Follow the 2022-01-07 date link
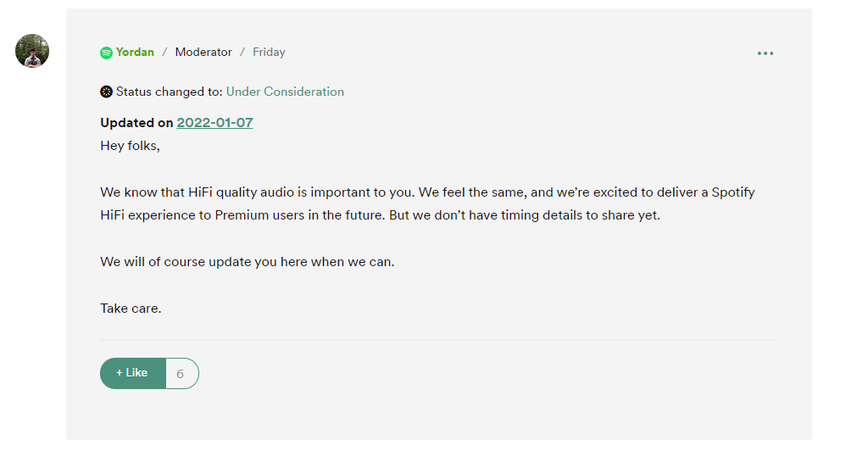The image size is (868, 462). click(x=214, y=123)
